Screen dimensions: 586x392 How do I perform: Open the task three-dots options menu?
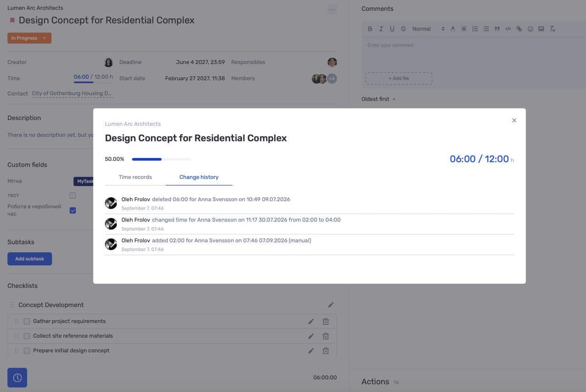pos(331,10)
